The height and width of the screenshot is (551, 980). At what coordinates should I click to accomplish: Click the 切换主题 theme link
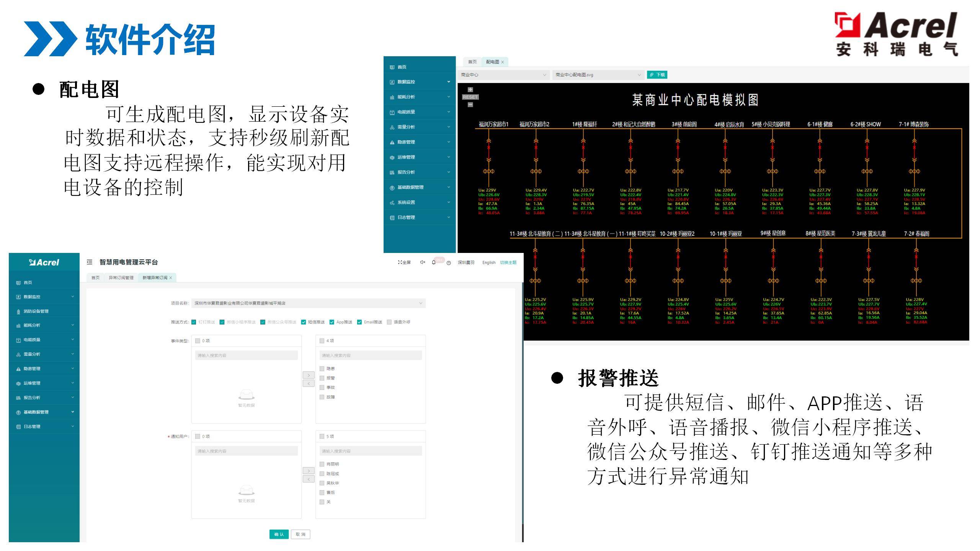click(508, 262)
